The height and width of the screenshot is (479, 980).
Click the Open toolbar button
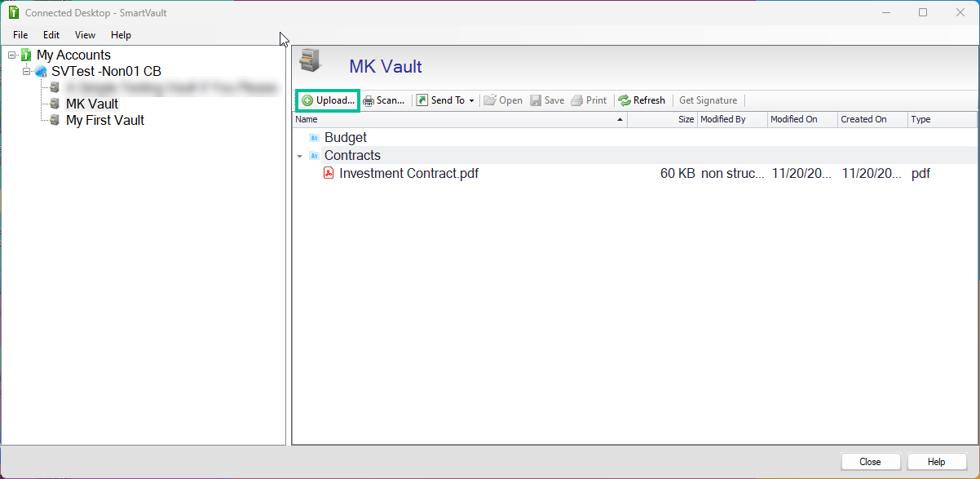(503, 100)
